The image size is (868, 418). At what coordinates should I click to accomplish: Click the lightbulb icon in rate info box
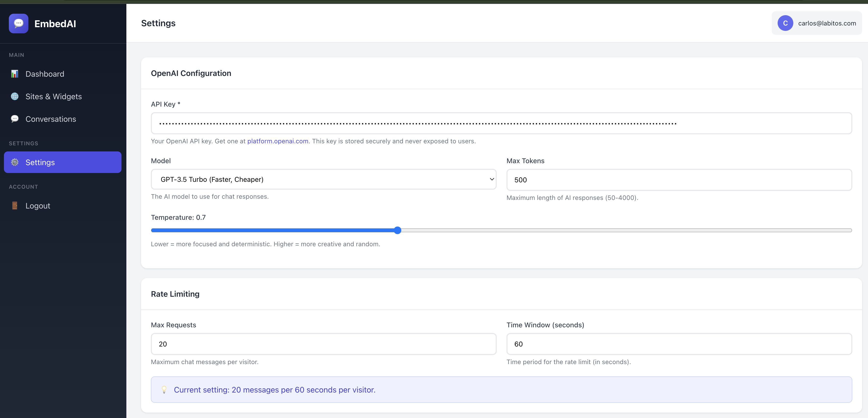pyautogui.click(x=164, y=389)
